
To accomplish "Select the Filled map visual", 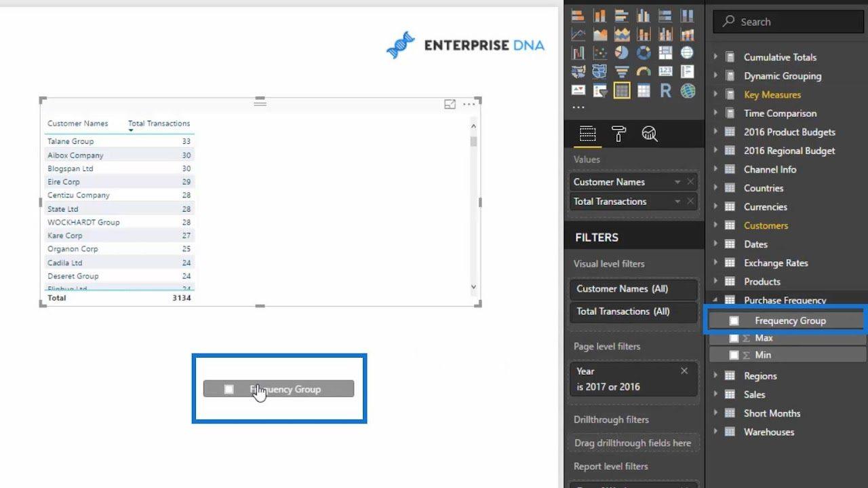I will [578, 71].
